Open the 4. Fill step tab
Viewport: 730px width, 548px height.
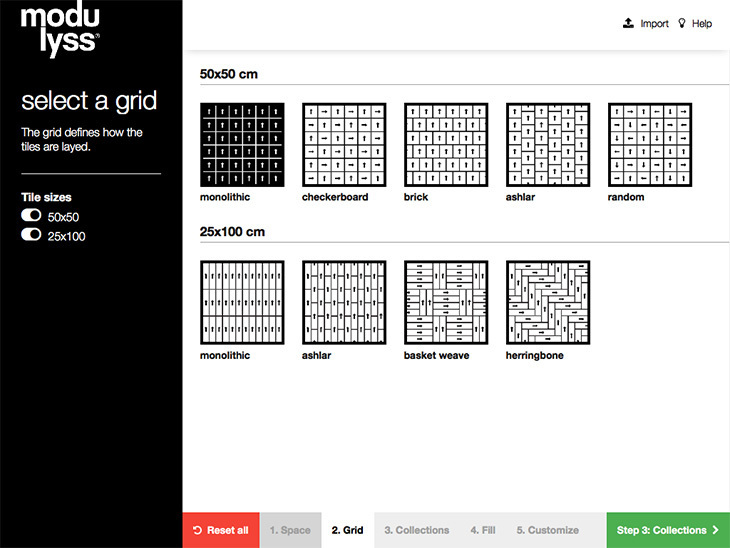point(483,530)
